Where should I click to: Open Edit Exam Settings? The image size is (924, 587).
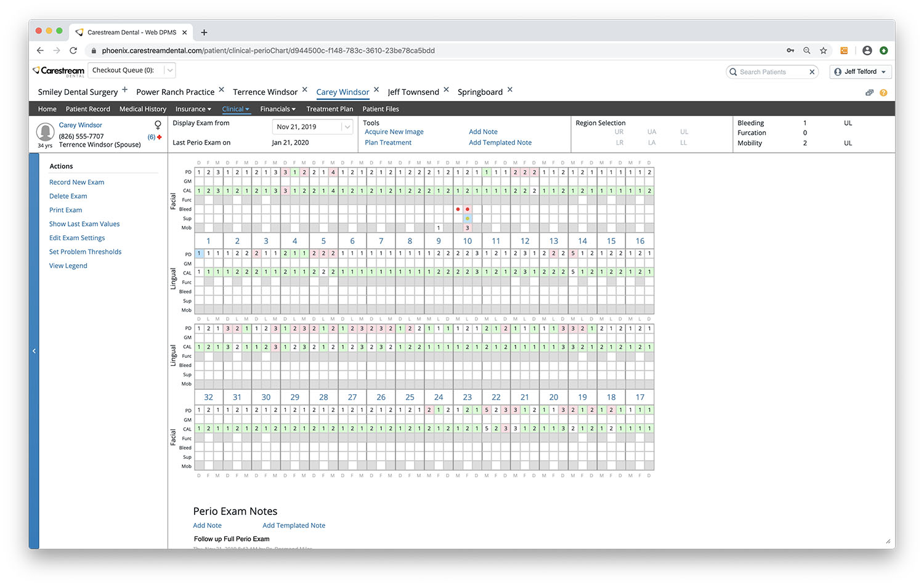(x=77, y=238)
